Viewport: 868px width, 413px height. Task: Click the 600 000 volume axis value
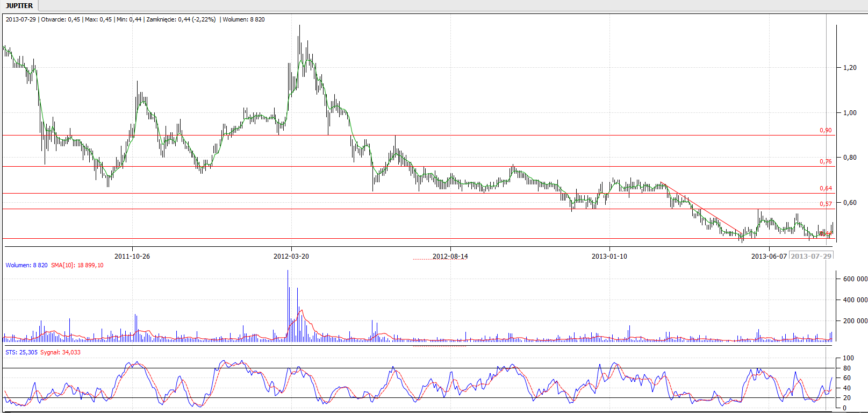855,279
